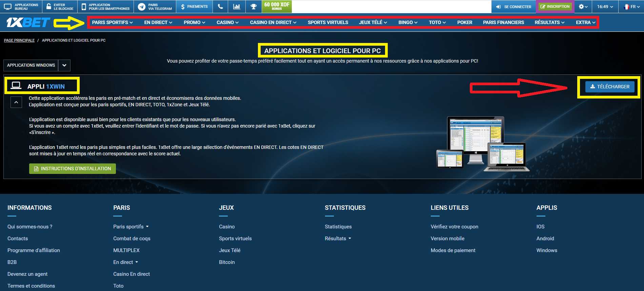Viewport: 644px width, 291px height.
Task: Open IOS app link
Action: click(540, 227)
